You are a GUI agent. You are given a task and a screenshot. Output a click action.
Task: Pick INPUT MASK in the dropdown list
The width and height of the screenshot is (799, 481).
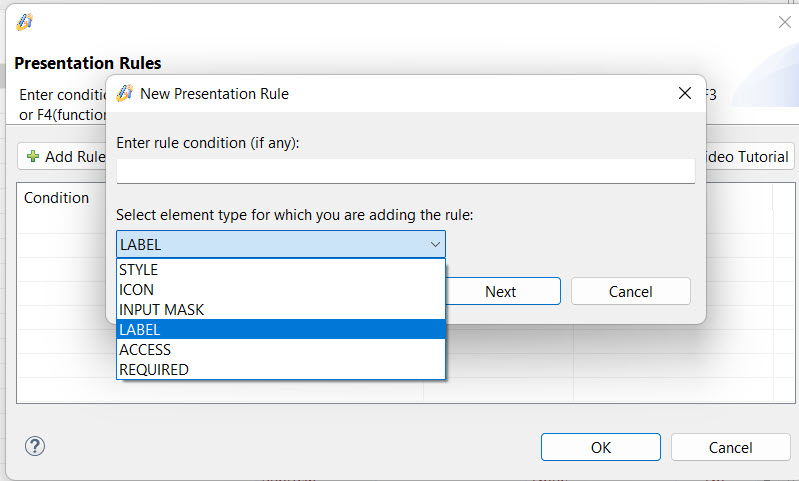(281, 309)
